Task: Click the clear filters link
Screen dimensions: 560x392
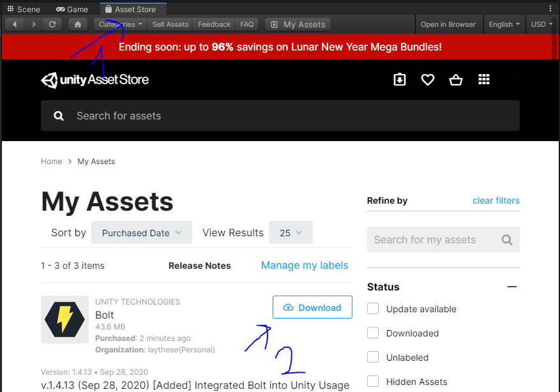Action: tap(496, 200)
